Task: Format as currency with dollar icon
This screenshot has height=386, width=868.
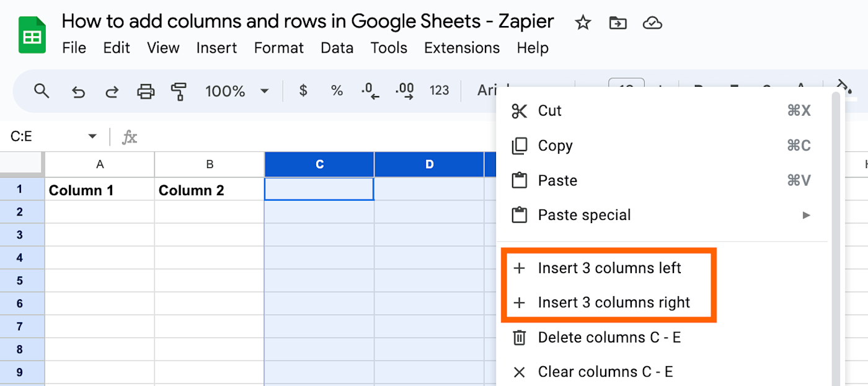Action: (x=303, y=91)
